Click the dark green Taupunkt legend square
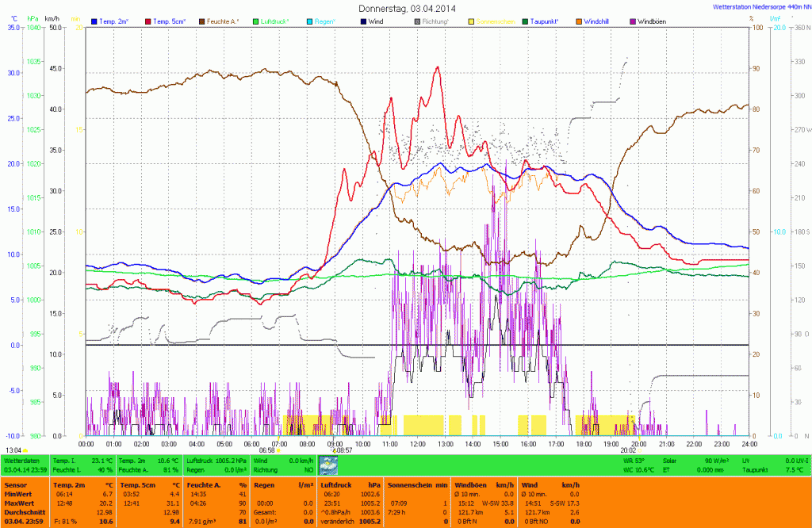Screen dimensions: 812x528 (x=525, y=21)
